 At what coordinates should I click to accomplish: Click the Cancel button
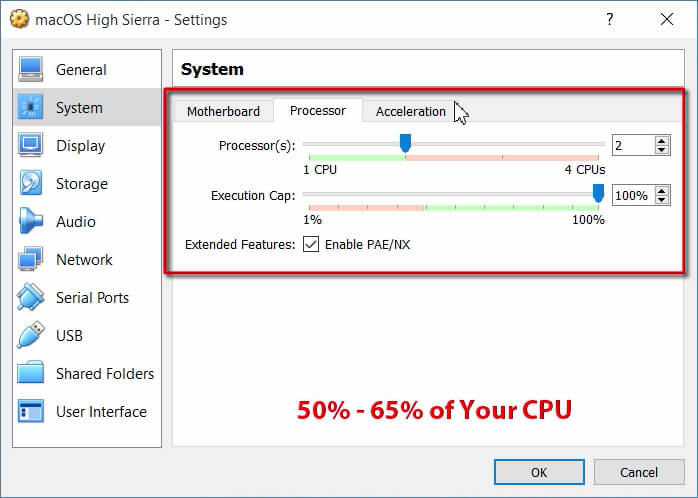click(639, 472)
